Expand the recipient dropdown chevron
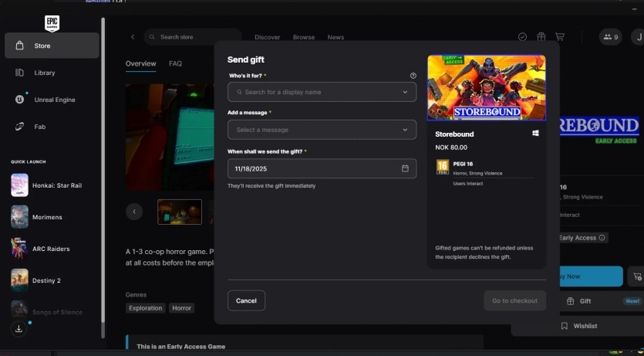644x356 pixels. pyautogui.click(x=405, y=92)
